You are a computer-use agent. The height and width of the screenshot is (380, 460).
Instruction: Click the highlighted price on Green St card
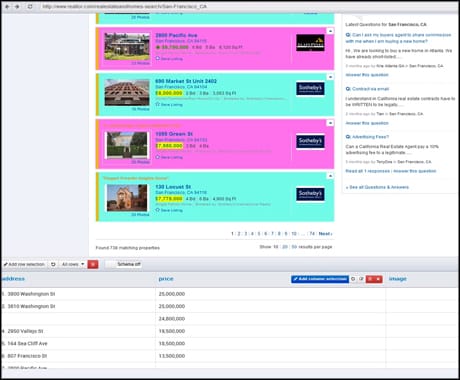(169, 146)
